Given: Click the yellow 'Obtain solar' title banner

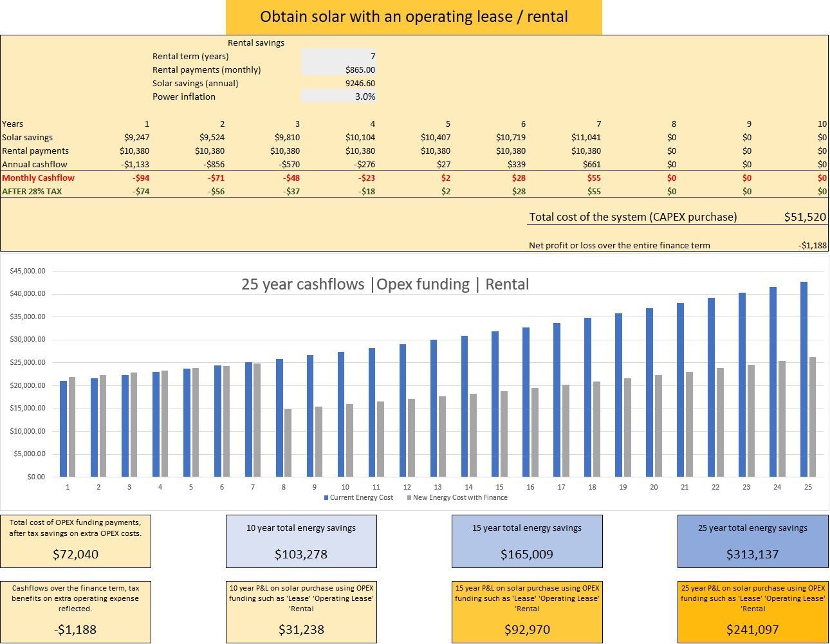Looking at the screenshot, I should (414, 17).
